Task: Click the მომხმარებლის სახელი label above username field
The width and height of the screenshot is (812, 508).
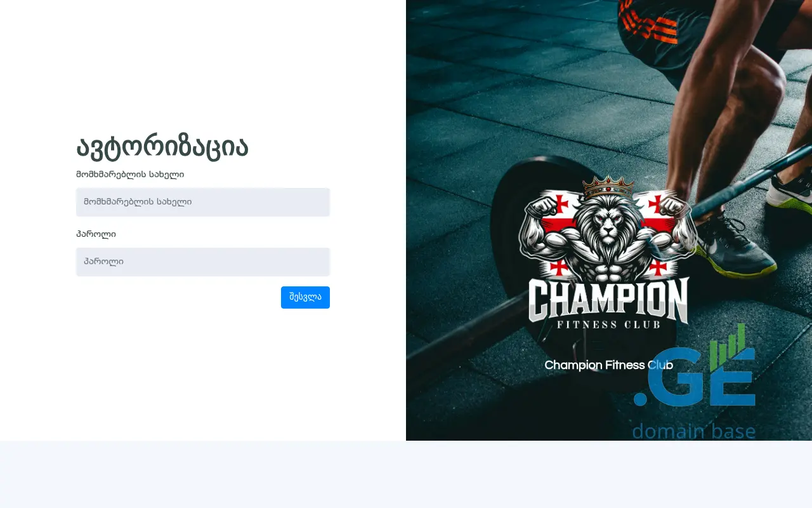Action: (x=130, y=174)
